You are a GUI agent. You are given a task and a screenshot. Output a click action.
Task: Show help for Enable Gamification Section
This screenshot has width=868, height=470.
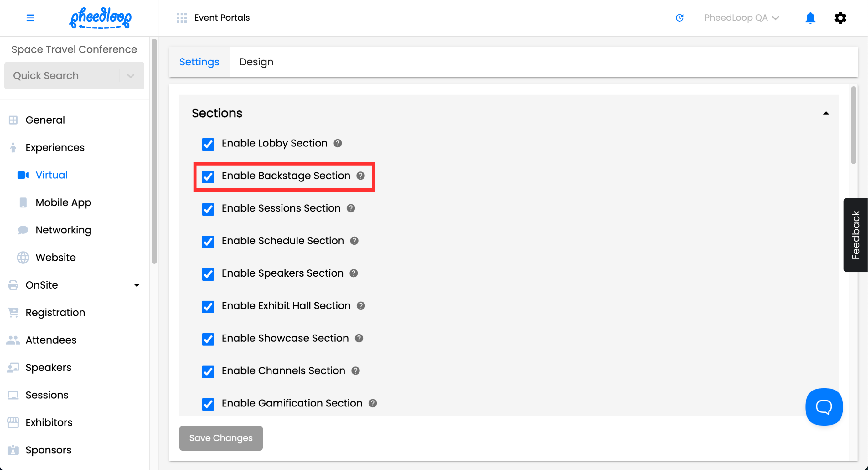(373, 403)
